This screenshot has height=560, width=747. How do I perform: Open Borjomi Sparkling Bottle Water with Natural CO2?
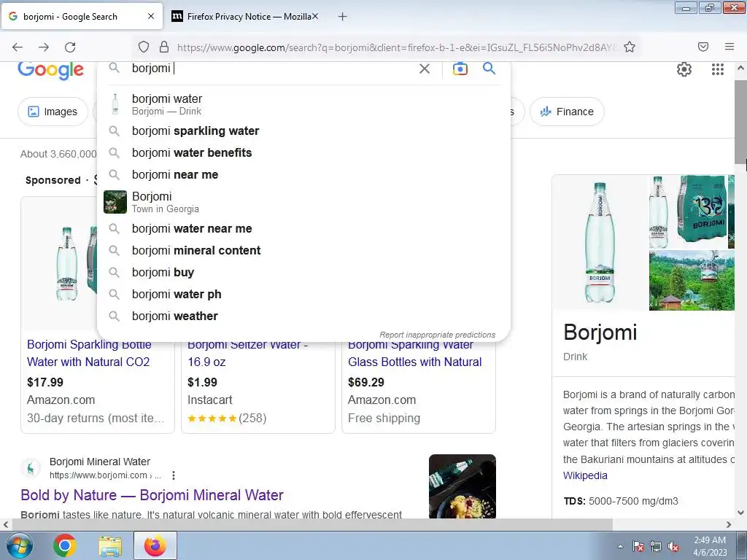point(89,354)
